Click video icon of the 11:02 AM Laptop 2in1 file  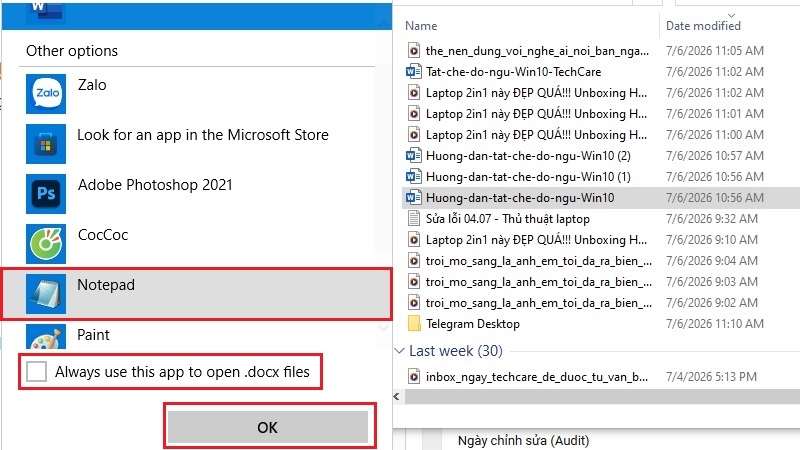click(413, 92)
